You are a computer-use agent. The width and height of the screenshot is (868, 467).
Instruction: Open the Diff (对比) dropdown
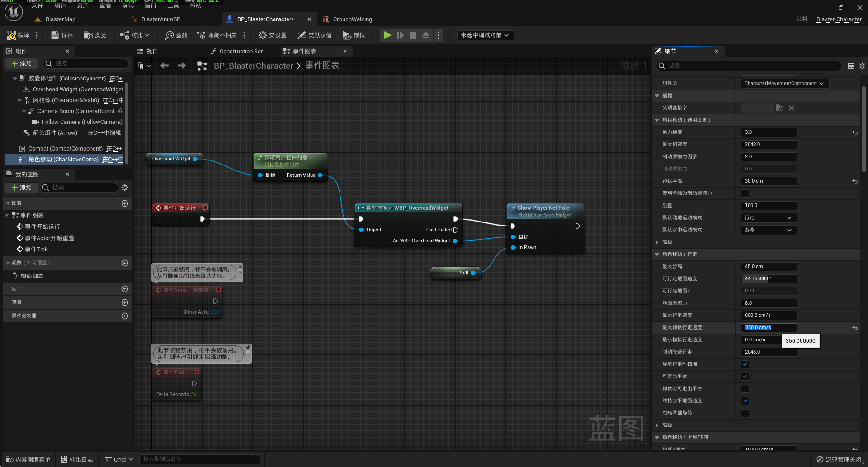(x=134, y=35)
